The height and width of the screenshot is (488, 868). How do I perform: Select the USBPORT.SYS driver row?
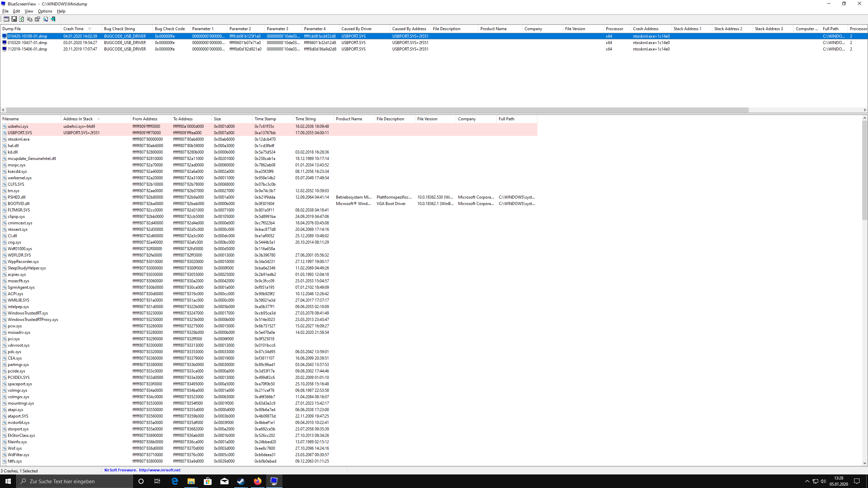click(20, 133)
